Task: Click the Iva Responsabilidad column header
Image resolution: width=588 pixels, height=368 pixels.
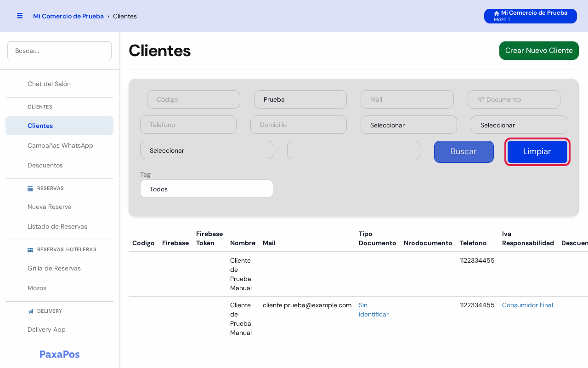Action: pyautogui.click(x=528, y=238)
